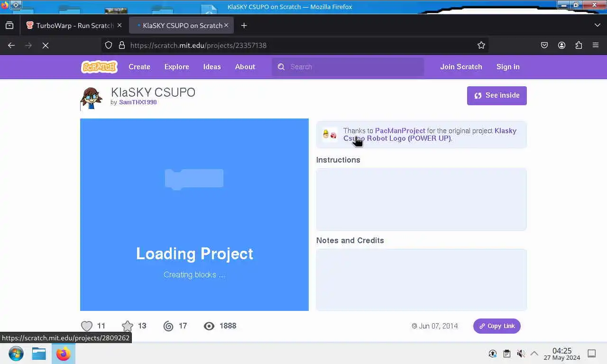Close the KlaSKY CSUPO on Scratch tab

[227, 26]
